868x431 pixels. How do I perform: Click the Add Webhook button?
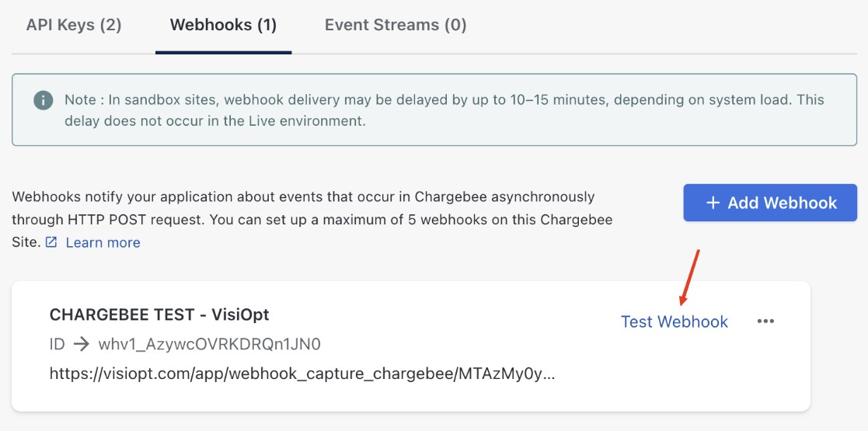[x=770, y=203]
